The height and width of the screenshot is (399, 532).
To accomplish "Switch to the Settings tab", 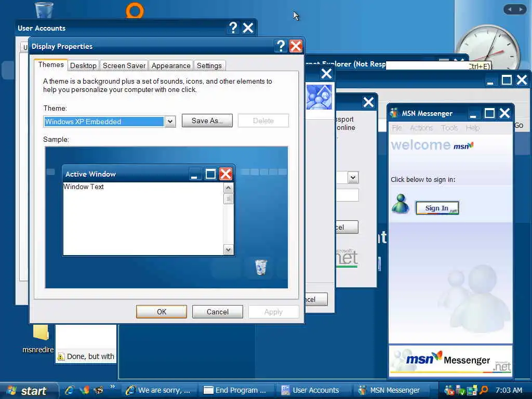I will coord(209,65).
